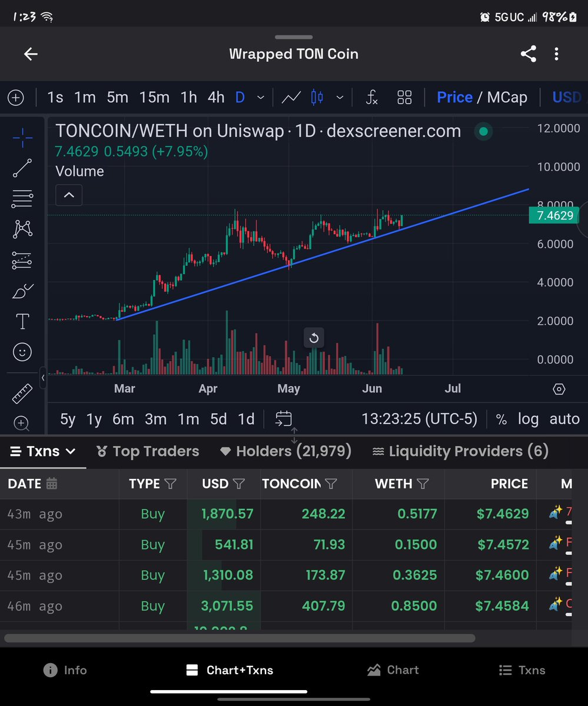588x706 pixels.
Task: Add symbol with plus circle icon
Action: tap(16, 98)
